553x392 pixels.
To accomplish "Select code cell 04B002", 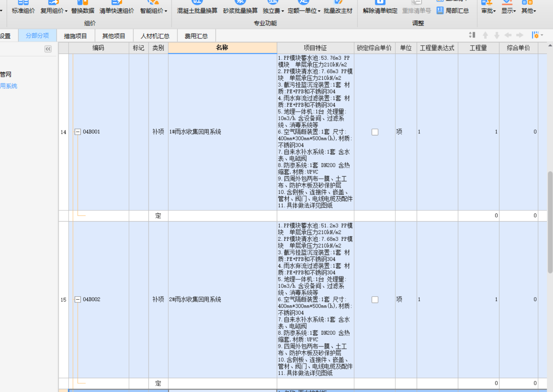I will click(99, 299).
